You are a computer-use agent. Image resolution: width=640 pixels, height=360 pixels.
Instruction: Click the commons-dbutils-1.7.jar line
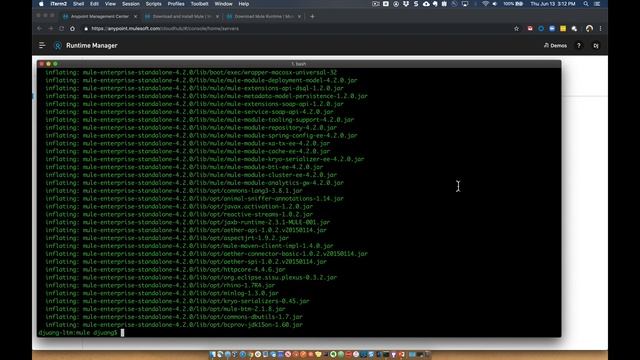[174, 317]
